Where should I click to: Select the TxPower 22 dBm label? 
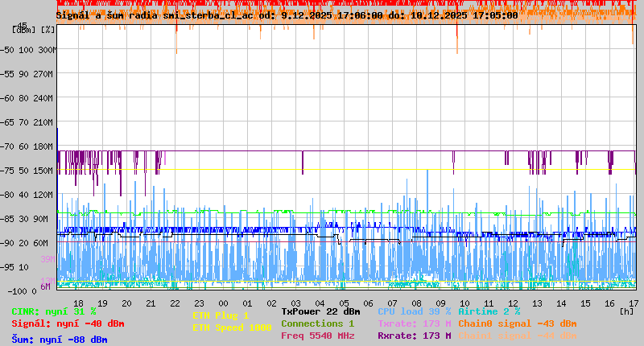pyautogui.click(x=320, y=311)
